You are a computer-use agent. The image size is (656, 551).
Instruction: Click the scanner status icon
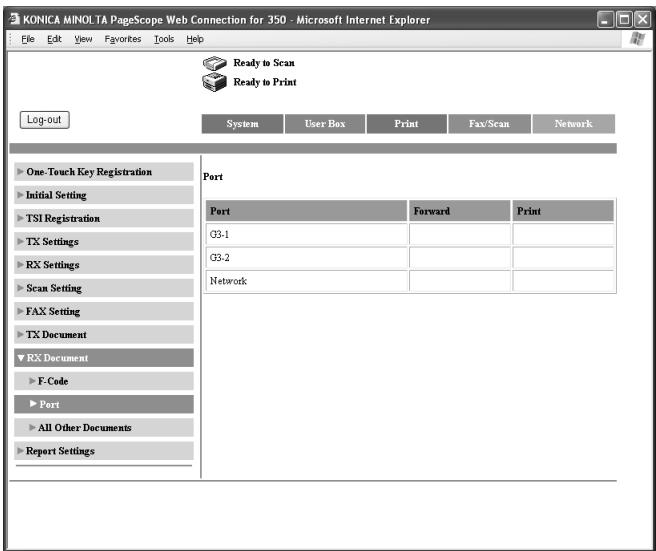tap(215, 63)
